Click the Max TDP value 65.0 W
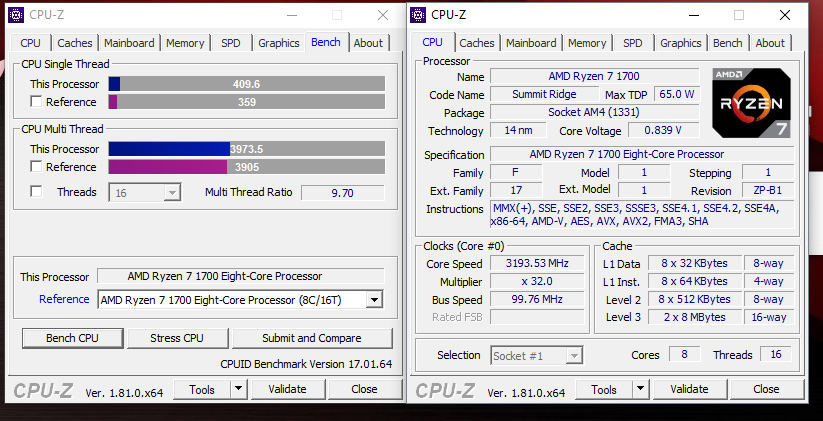The image size is (823, 421). [677, 94]
